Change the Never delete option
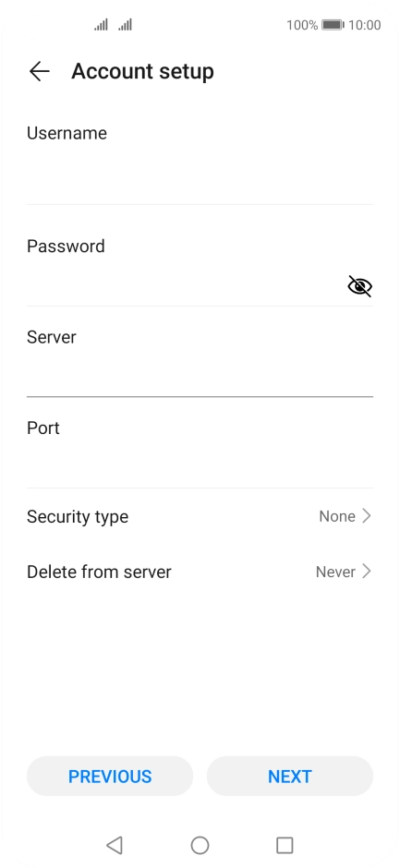The width and height of the screenshot is (400, 868). [335, 572]
